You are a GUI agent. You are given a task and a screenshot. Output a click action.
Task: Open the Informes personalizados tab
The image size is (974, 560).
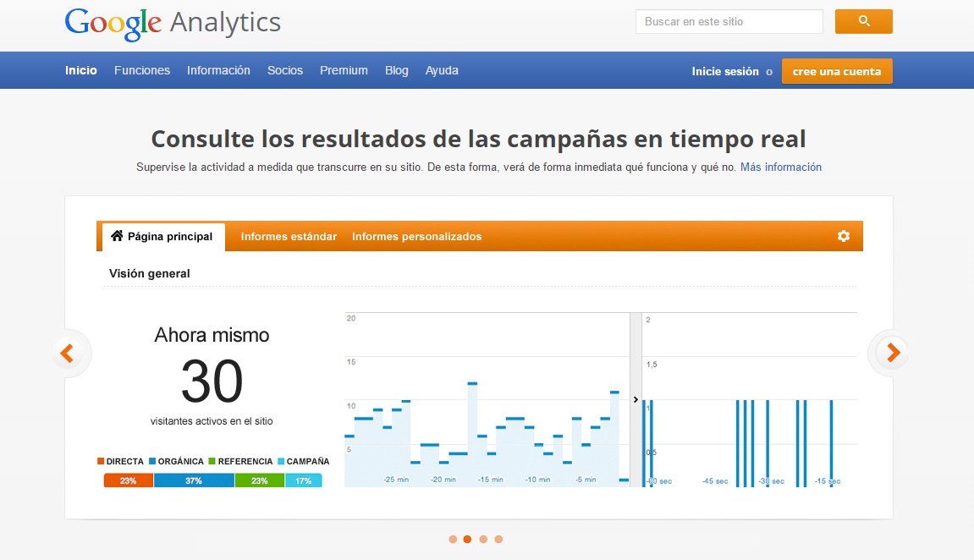pyautogui.click(x=416, y=237)
